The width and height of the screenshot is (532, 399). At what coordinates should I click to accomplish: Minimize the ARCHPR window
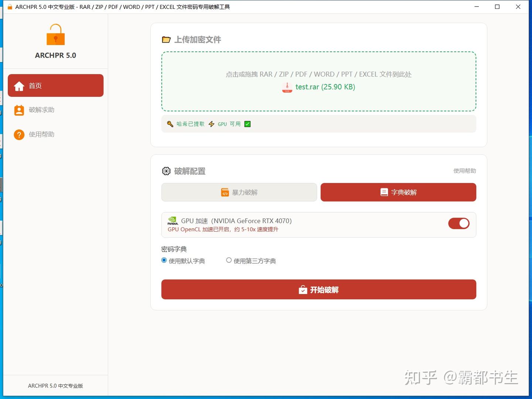(477, 7)
